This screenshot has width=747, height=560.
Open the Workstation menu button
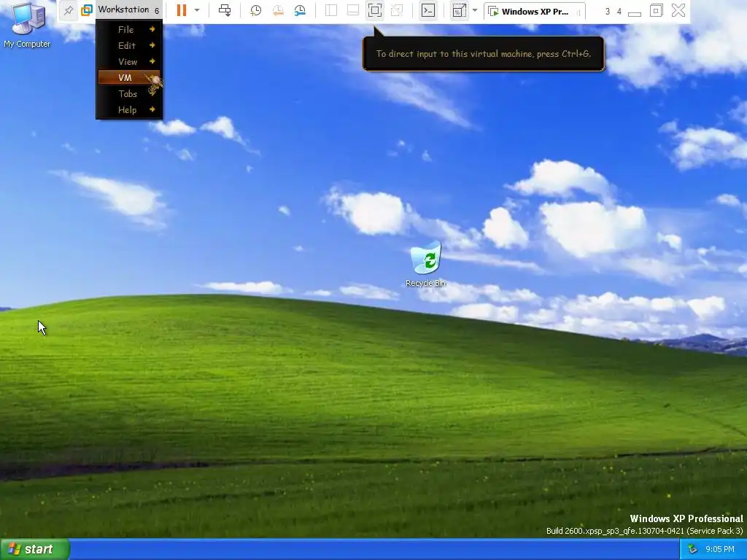point(128,9)
